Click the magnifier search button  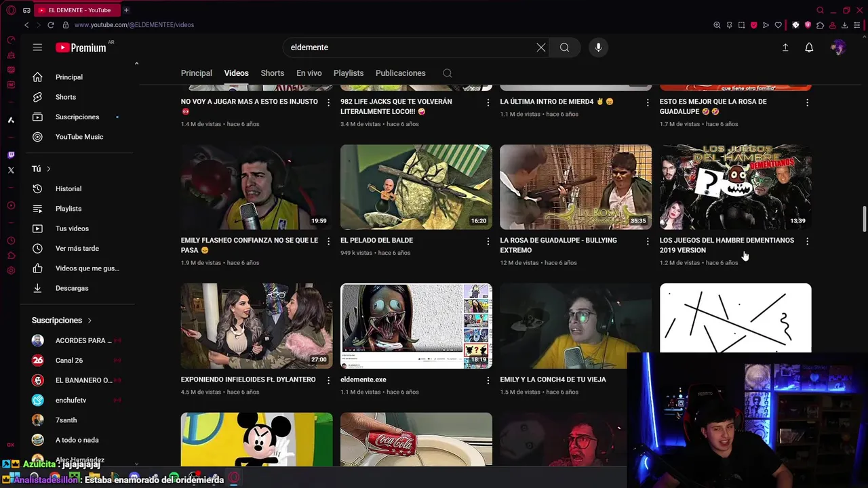coord(564,47)
